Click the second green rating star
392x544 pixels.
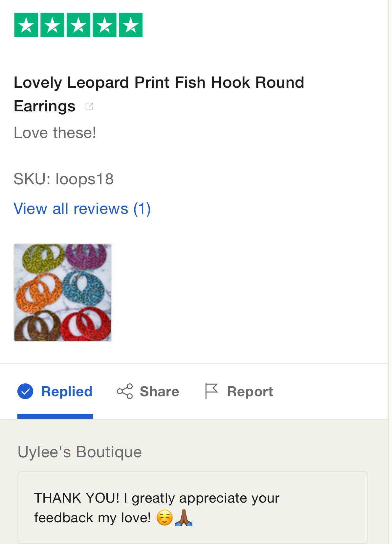click(x=52, y=25)
